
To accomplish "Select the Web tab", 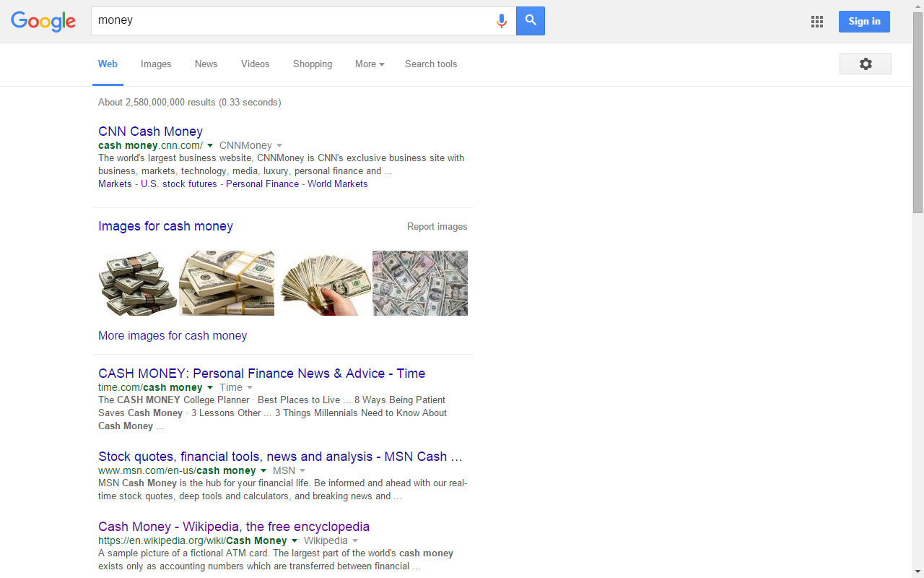I will point(108,64).
